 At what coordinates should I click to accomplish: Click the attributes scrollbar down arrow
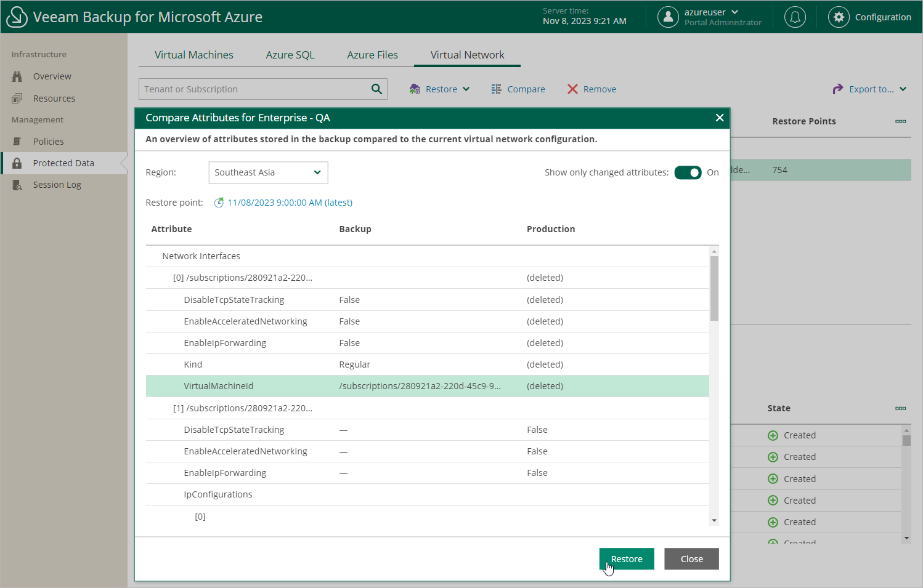[714, 521]
